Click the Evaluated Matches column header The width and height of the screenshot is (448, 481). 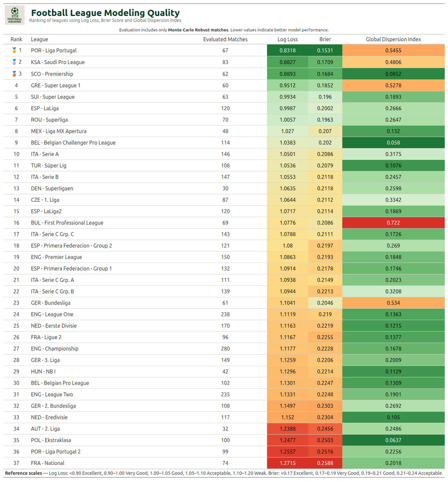(x=225, y=39)
